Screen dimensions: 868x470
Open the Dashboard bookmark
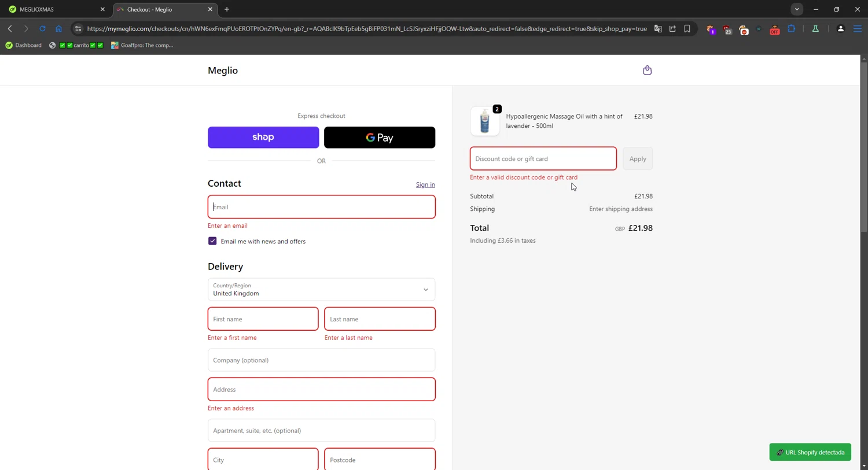tap(24, 45)
